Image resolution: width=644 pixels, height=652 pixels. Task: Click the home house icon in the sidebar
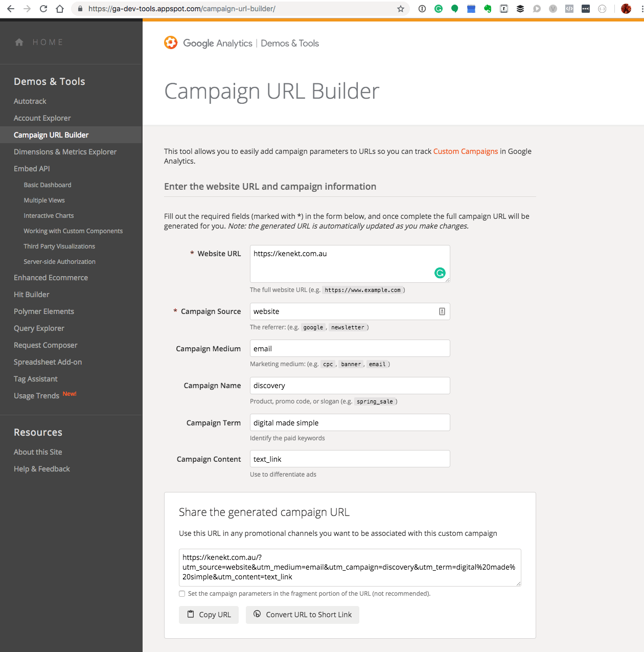click(x=19, y=42)
